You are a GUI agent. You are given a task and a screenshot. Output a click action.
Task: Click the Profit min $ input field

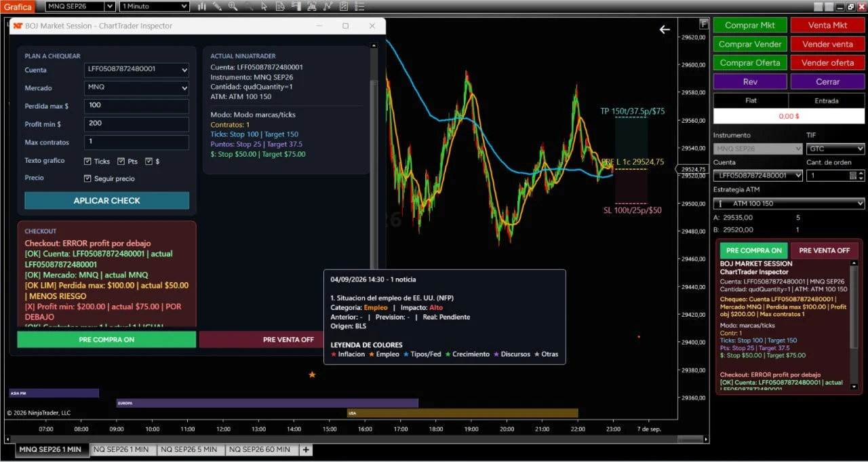(136, 124)
